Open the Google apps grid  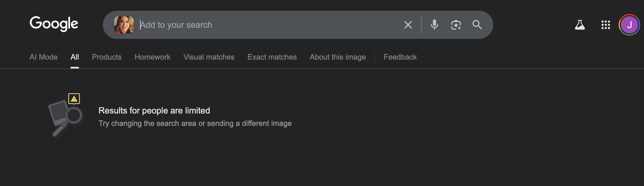(605, 25)
